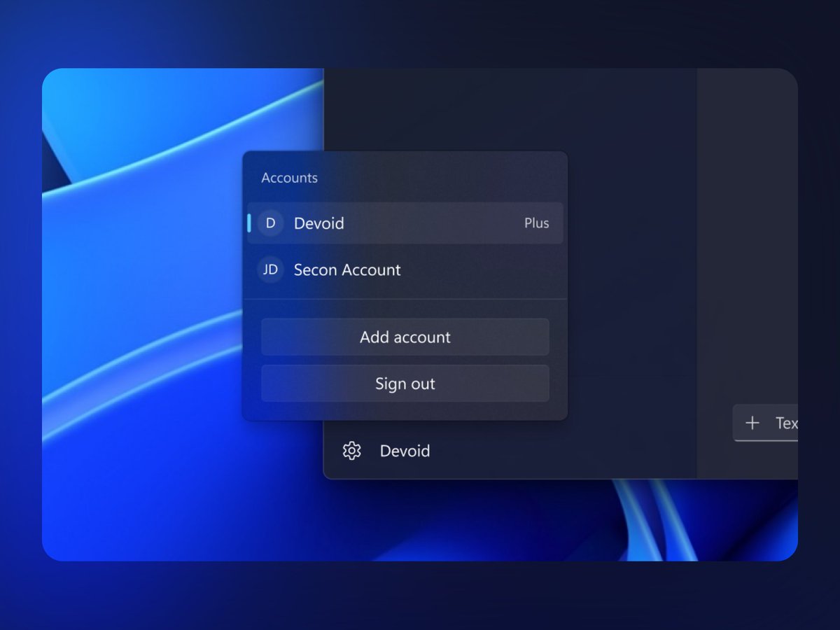The height and width of the screenshot is (630, 840).
Task: Click the Devoid name in bottom bar
Action: point(405,451)
